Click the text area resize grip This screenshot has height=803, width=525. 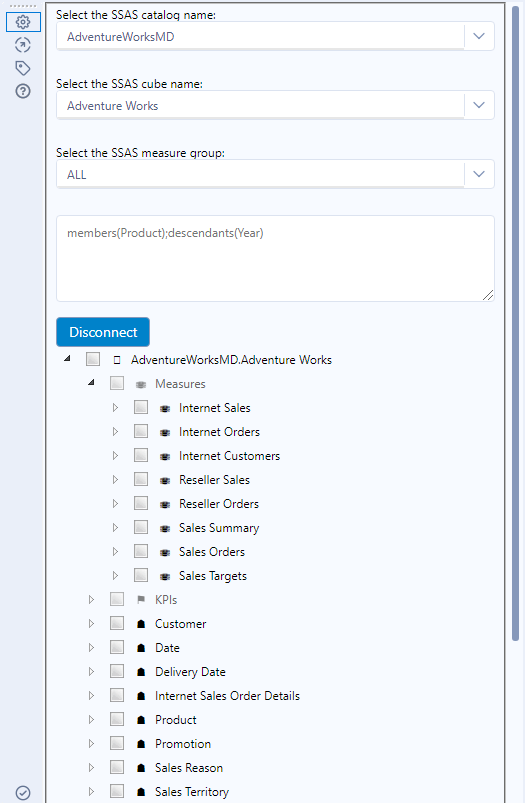point(488,295)
